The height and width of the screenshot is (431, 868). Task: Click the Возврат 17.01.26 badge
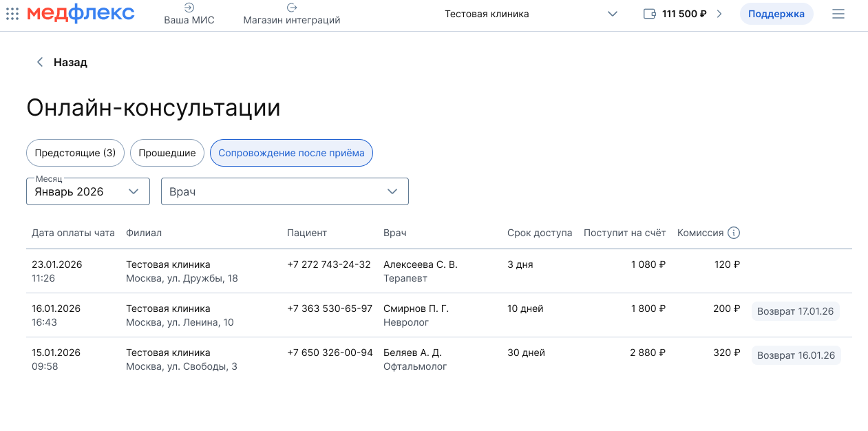[x=795, y=311]
